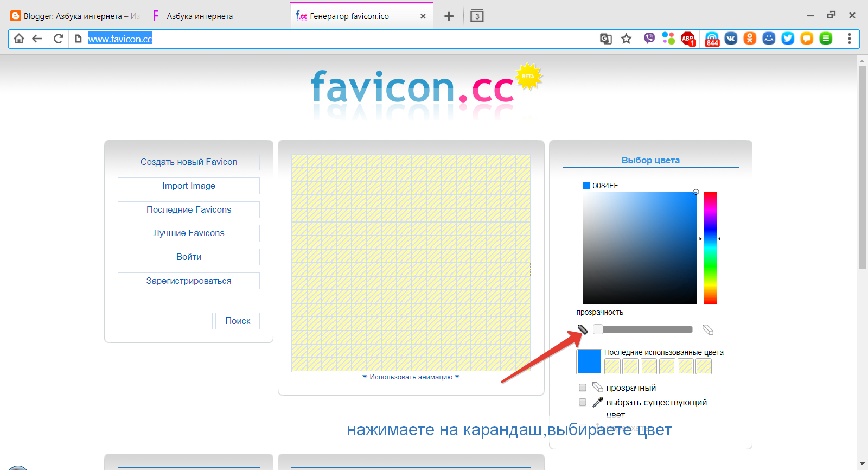Open a new browser tab
This screenshot has width=868, height=470.
(x=449, y=16)
